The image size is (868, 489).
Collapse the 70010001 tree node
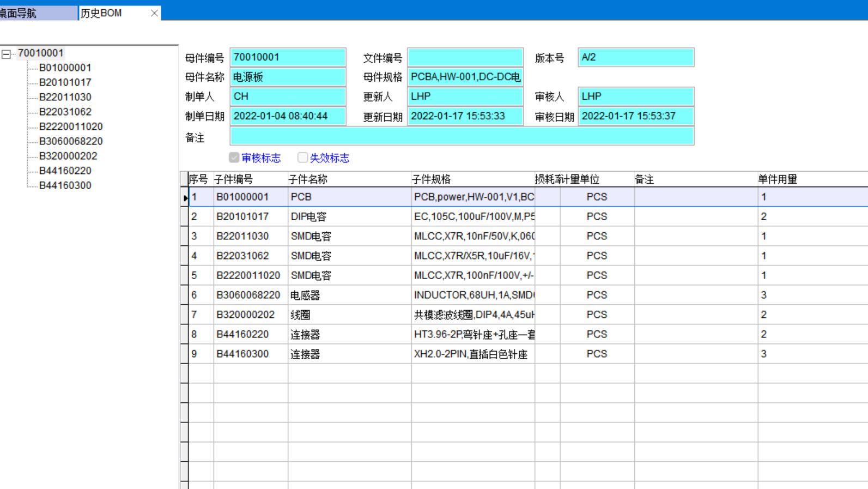[x=6, y=54]
